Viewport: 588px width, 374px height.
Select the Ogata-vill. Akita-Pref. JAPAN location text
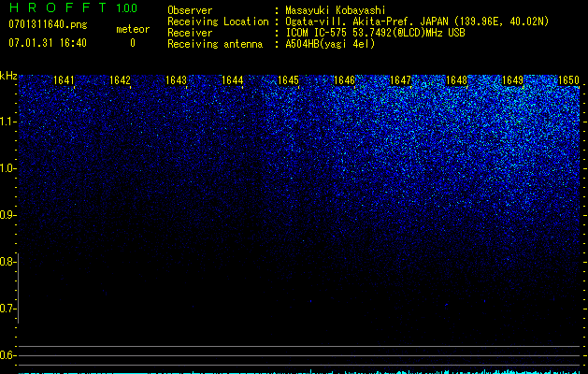(x=417, y=22)
